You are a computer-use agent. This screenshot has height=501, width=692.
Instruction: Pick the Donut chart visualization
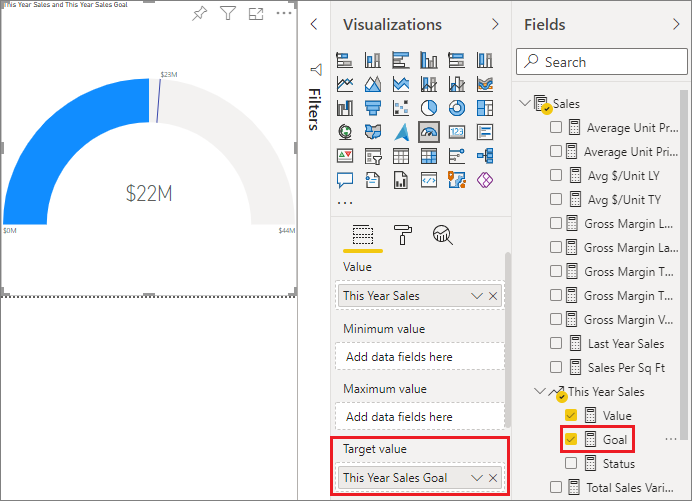[x=457, y=108]
